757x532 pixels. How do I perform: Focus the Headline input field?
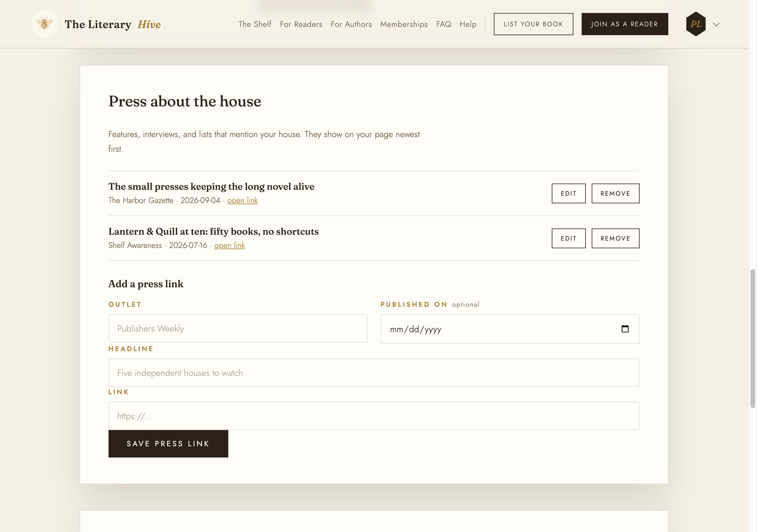[374, 373]
